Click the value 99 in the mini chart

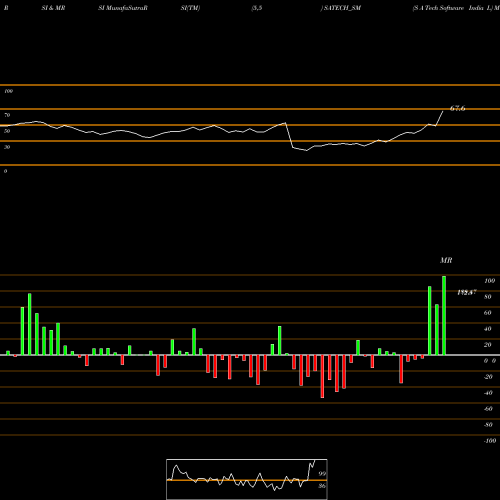[x=322, y=474]
